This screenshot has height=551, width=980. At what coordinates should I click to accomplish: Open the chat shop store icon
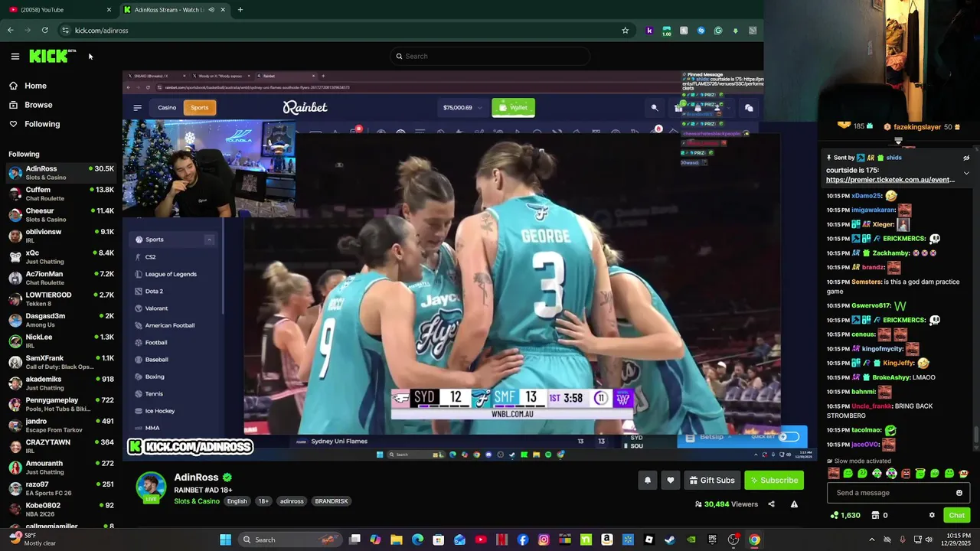pyautogui.click(x=875, y=515)
